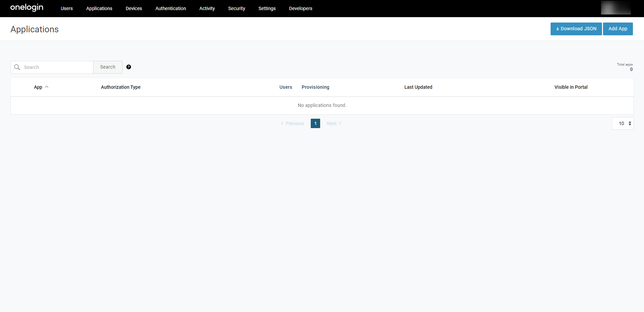Viewport: 644px width, 312px height.
Task: Click the Download JSON button
Action: [576, 29]
